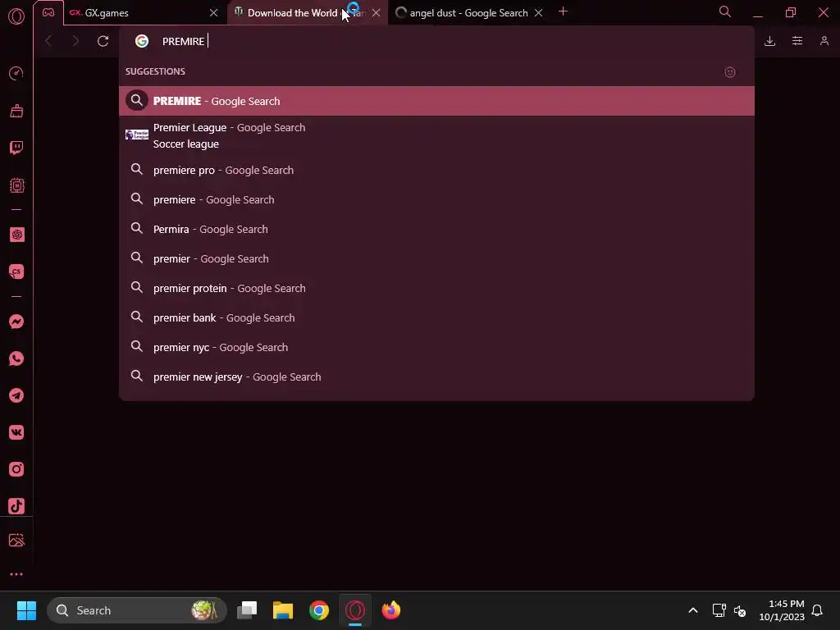Open VK in sidebar
Image resolution: width=840 pixels, height=630 pixels.
tap(16, 432)
